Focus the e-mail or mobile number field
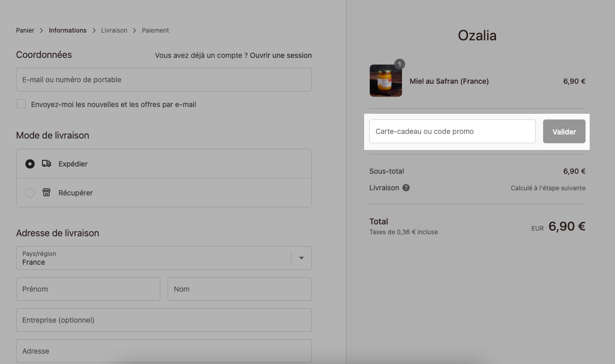 pos(164,80)
